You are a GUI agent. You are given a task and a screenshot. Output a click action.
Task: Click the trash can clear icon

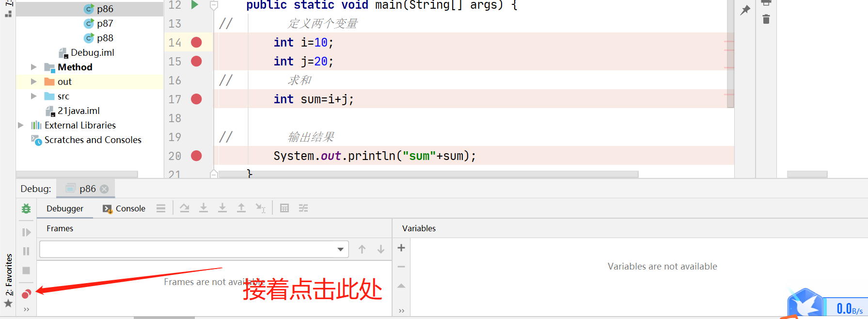pyautogui.click(x=766, y=19)
